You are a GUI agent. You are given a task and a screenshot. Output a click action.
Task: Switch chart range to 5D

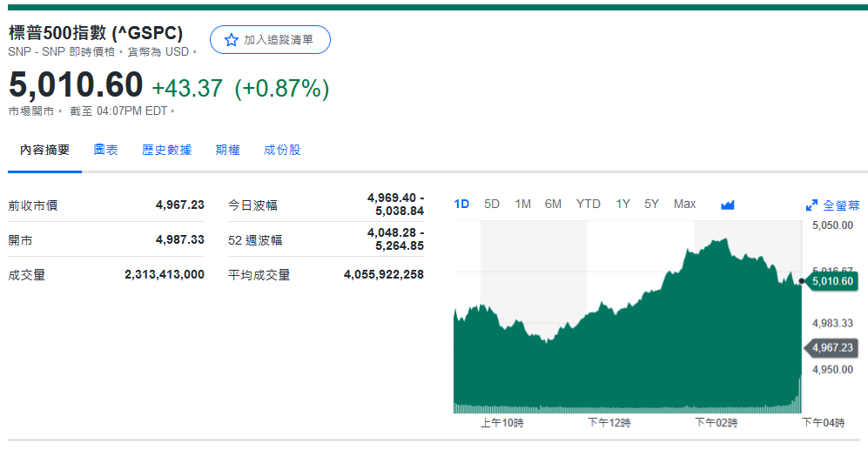pos(492,204)
